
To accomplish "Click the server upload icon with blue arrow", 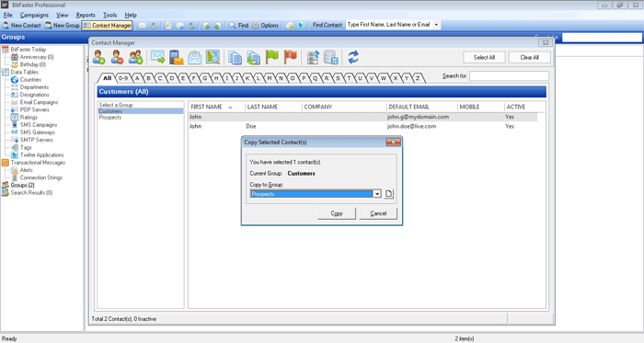I will (313, 57).
